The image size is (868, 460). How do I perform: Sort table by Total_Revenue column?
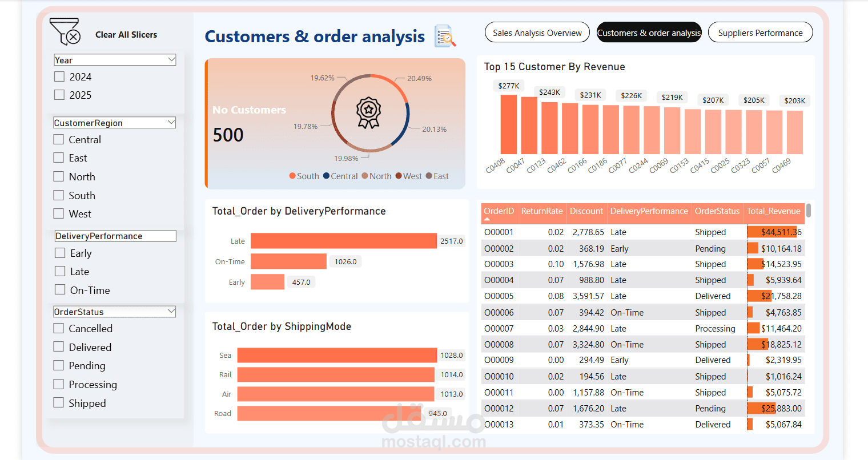coord(774,211)
